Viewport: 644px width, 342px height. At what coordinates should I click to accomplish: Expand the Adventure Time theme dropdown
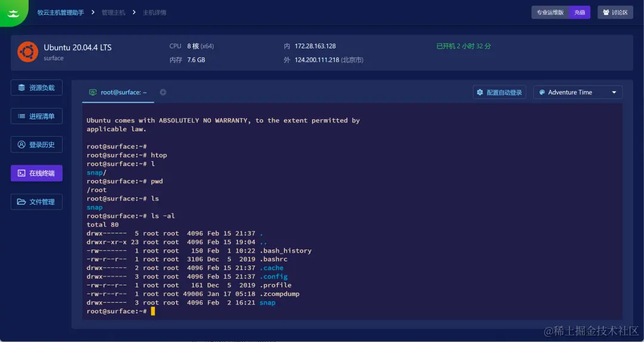pos(577,93)
